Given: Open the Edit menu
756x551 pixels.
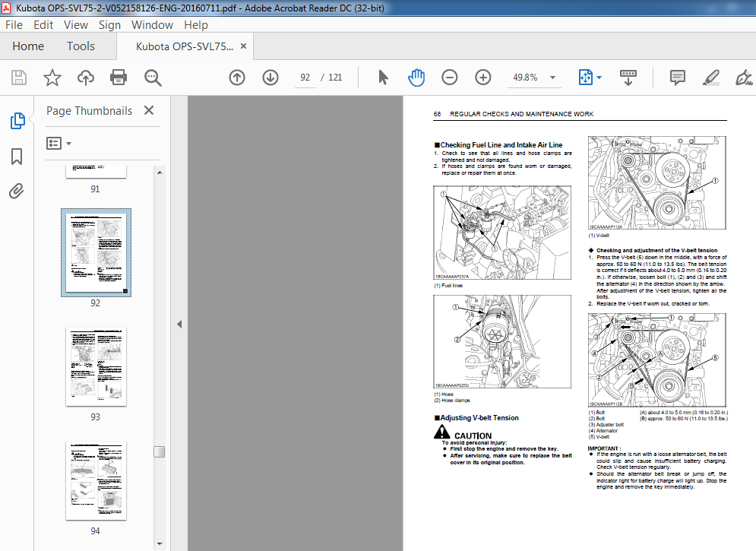Looking at the screenshot, I should point(43,25).
